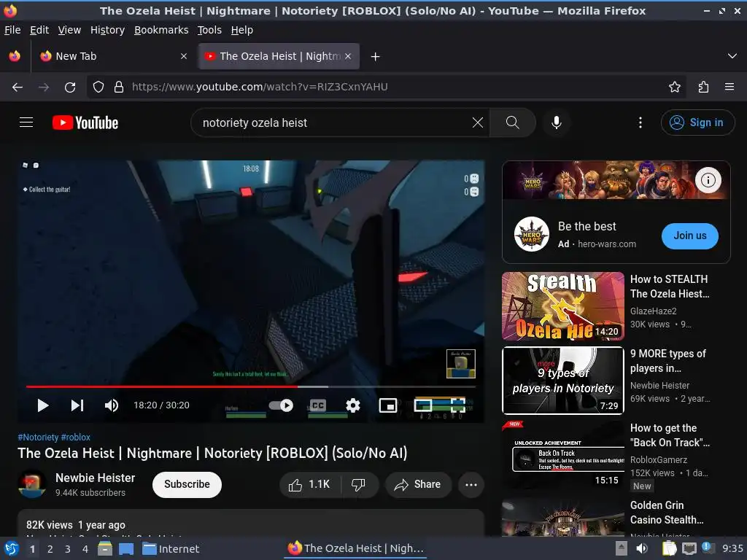Open the Extensions puzzle icon
The image size is (747, 560).
click(703, 87)
